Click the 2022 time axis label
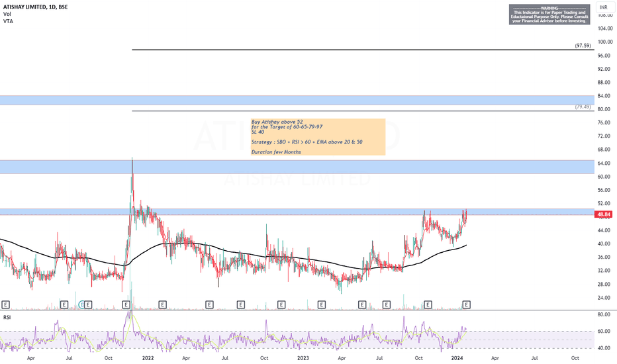Image resolution: width=617 pixels, height=364 pixels. (x=148, y=358)
